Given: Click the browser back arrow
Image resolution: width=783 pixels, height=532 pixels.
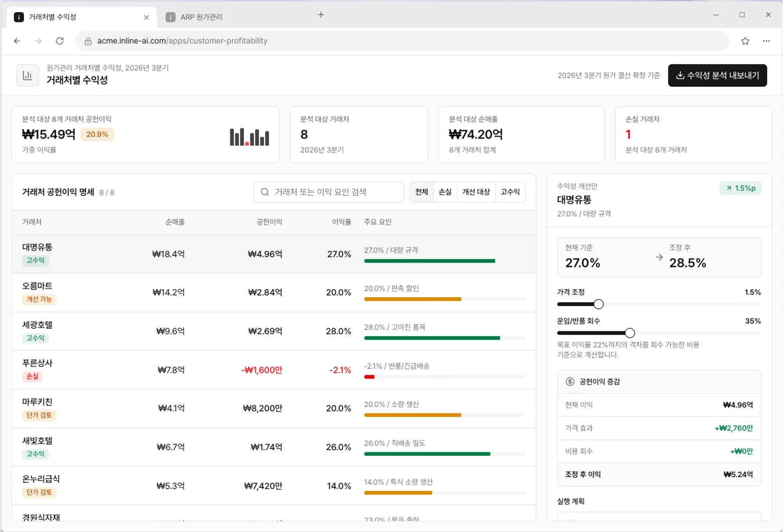Looking at the screenshot, I should (x=17, y=41).
